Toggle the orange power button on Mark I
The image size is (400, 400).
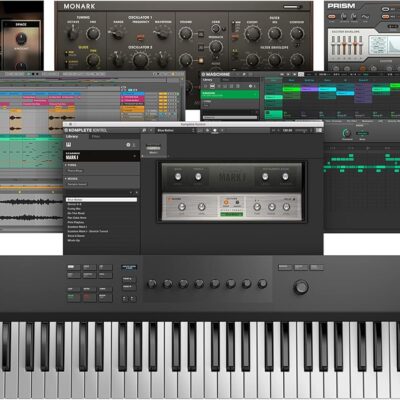coord(226,202)
